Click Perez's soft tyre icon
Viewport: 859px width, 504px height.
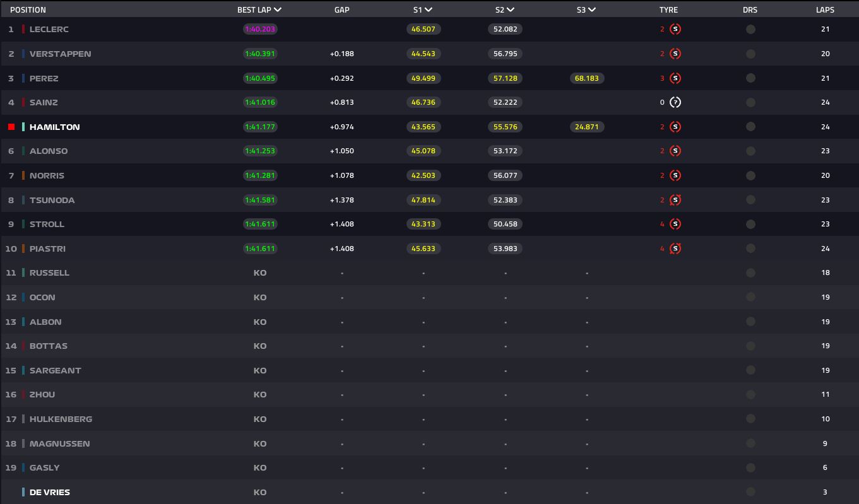675,78
